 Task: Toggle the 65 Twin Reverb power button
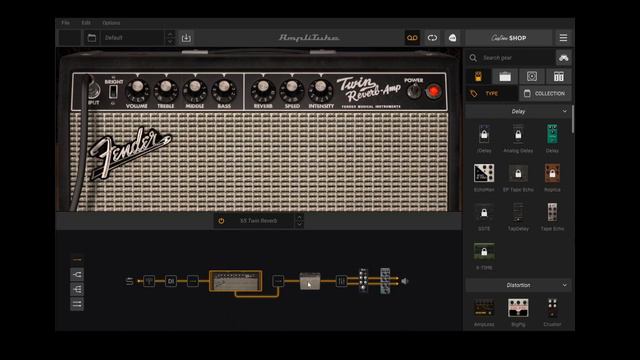click(221, 221)
